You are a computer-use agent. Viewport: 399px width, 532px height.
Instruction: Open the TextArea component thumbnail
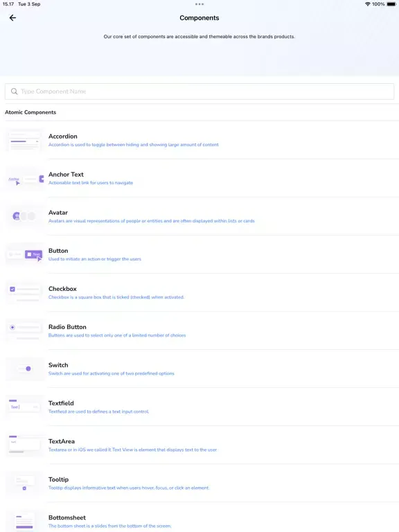(x=24, y=445)
